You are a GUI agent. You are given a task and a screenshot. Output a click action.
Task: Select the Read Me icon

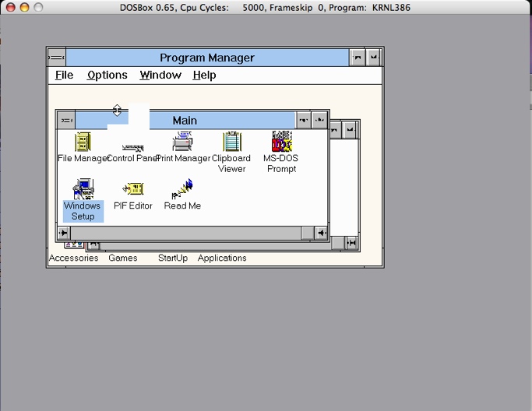pos(182,189)
